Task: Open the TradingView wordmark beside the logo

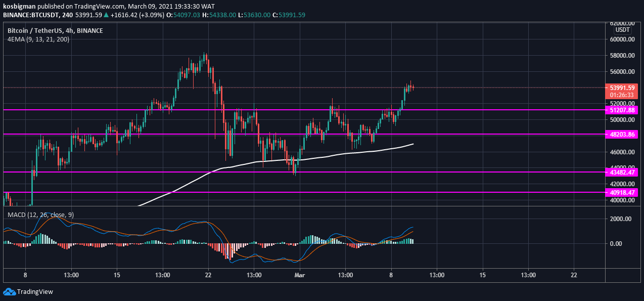Action: tap(35, 292)
